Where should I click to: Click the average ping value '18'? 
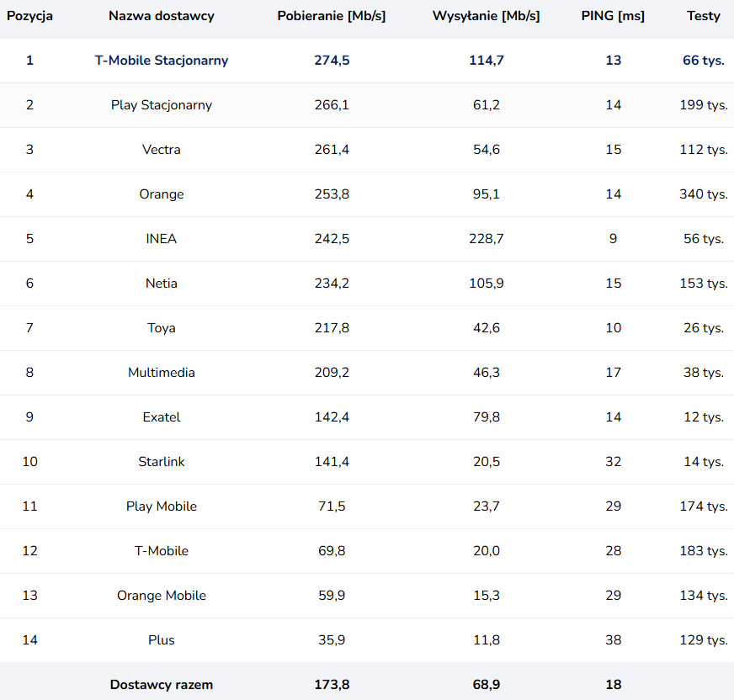(614, 685)
